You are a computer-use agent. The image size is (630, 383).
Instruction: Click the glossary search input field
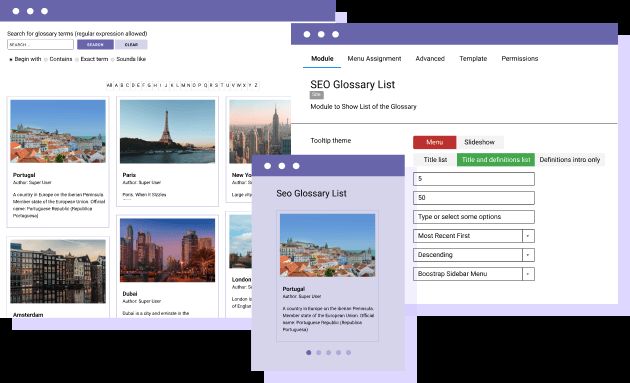tap(41, 45)
